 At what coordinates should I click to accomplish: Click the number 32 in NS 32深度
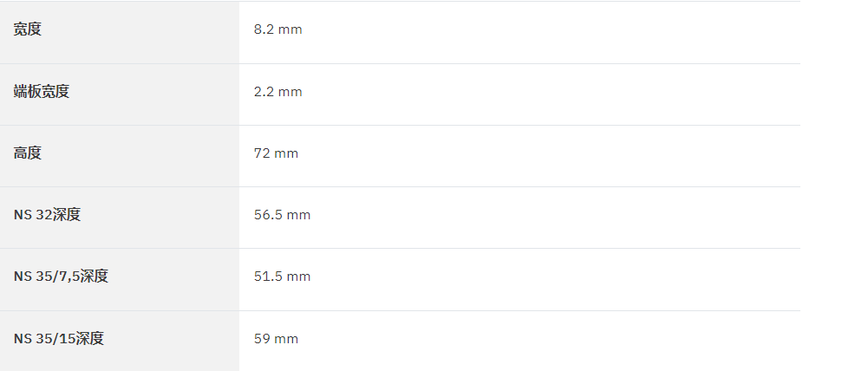tap(43, 215)
